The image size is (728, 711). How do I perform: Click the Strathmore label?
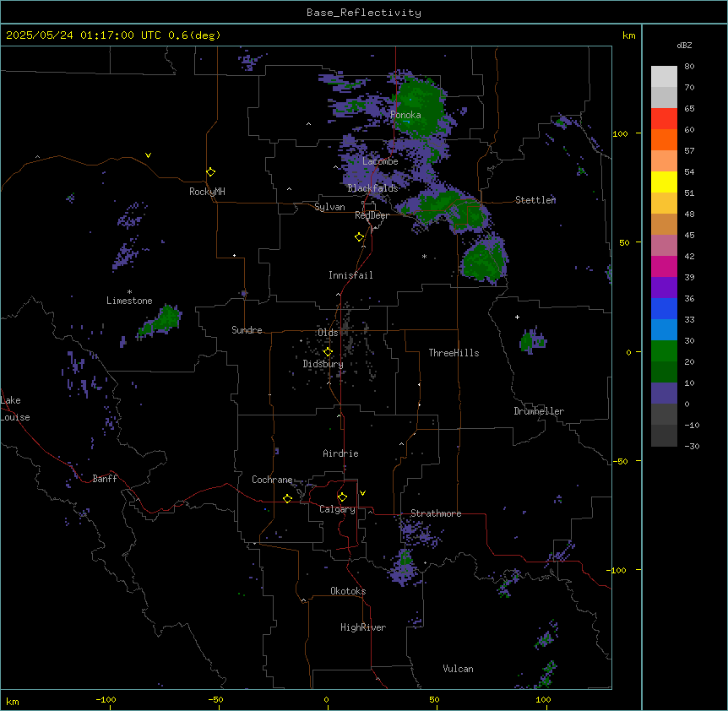tap(436, 513)
